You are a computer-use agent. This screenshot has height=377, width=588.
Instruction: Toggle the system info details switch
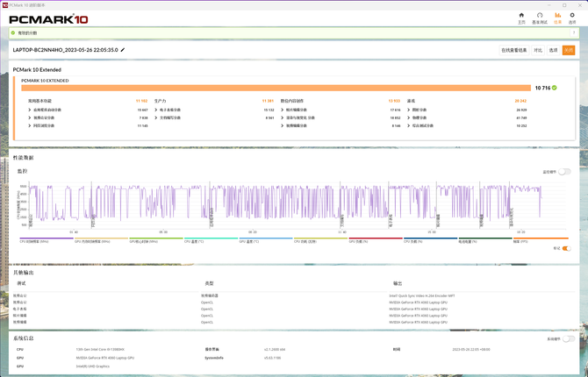point(568,338)
